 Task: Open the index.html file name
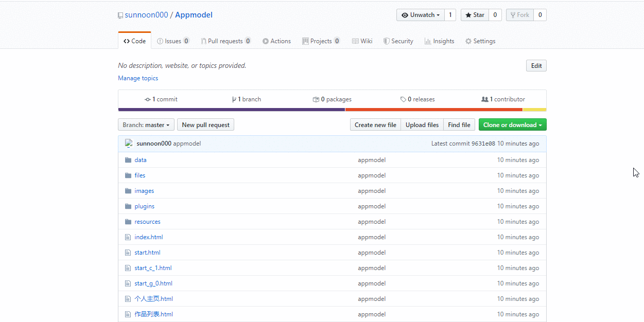tap(149, 237)
